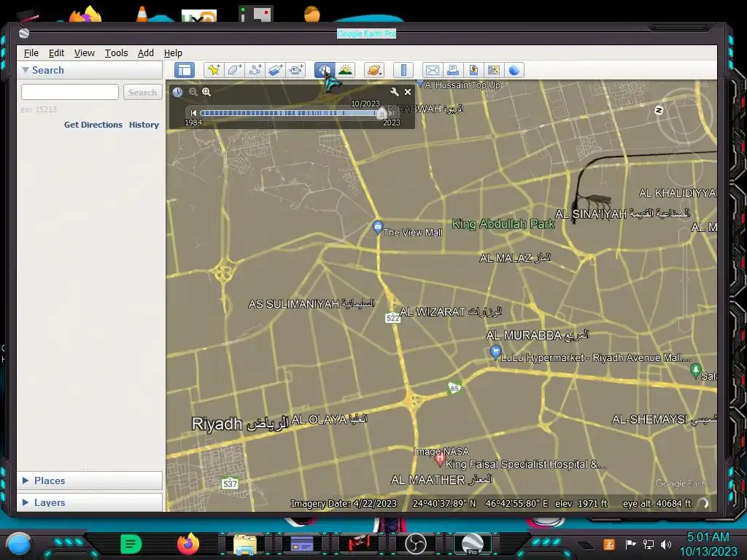Image resolution: width=747 pixels, height=560 pixels.
Task: Expand the Places panel
Action: pyautogui.click(x=26, y=481)
